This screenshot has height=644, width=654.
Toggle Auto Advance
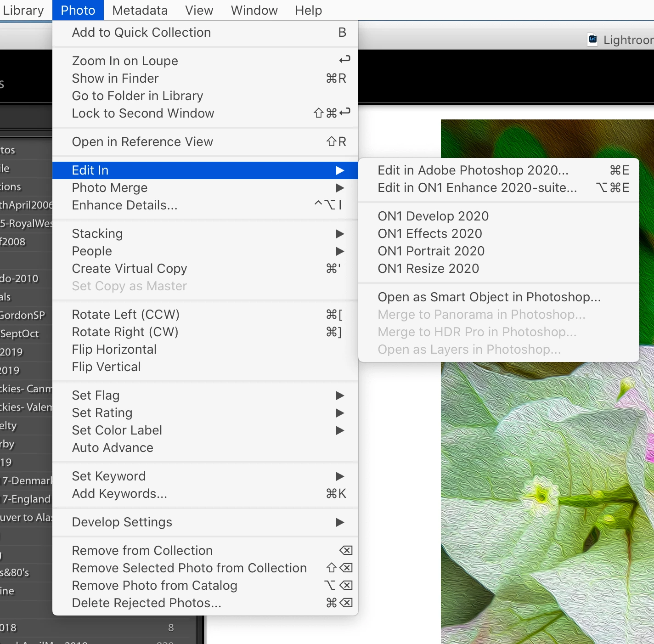coord(205,448)
